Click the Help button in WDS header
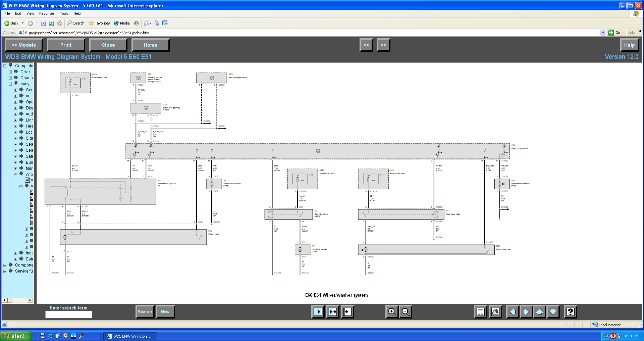This screenshot has height=341, width=644. click(x=629, y=45)
